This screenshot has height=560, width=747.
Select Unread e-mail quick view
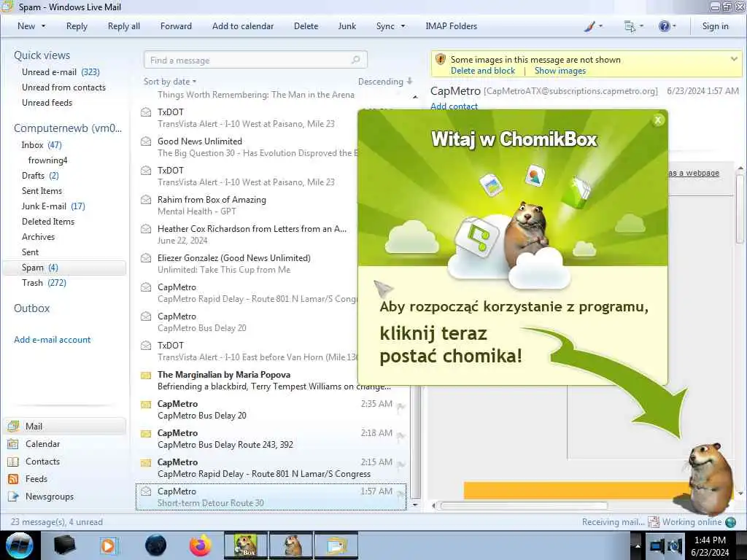(x=61, y=72)
